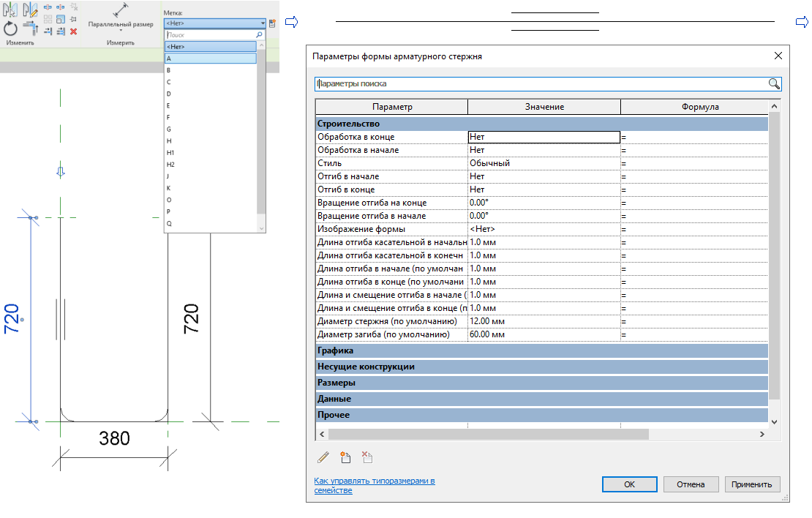Select the Scale tool icon
Viewport: 812px width, 518px height.
pos(61,19)
